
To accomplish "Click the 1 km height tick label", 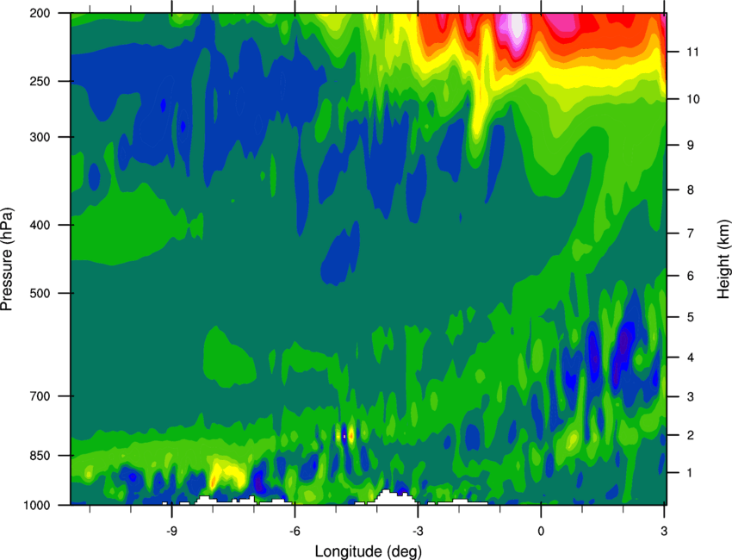I will 691,473.
